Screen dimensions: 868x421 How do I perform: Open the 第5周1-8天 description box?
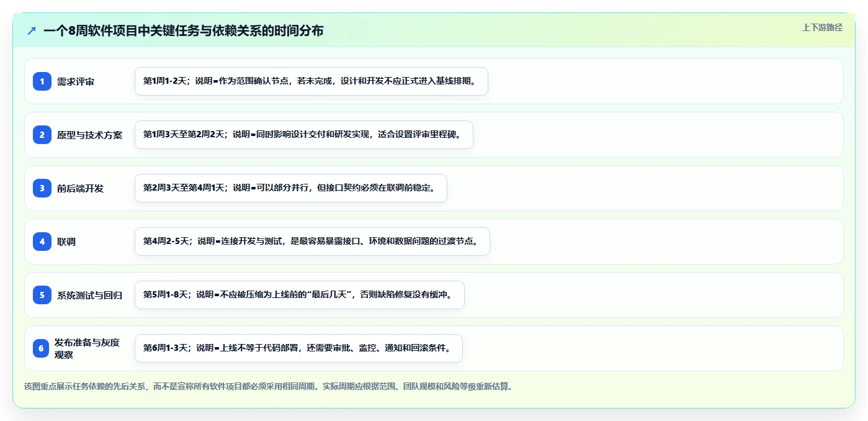pos(300,295)
